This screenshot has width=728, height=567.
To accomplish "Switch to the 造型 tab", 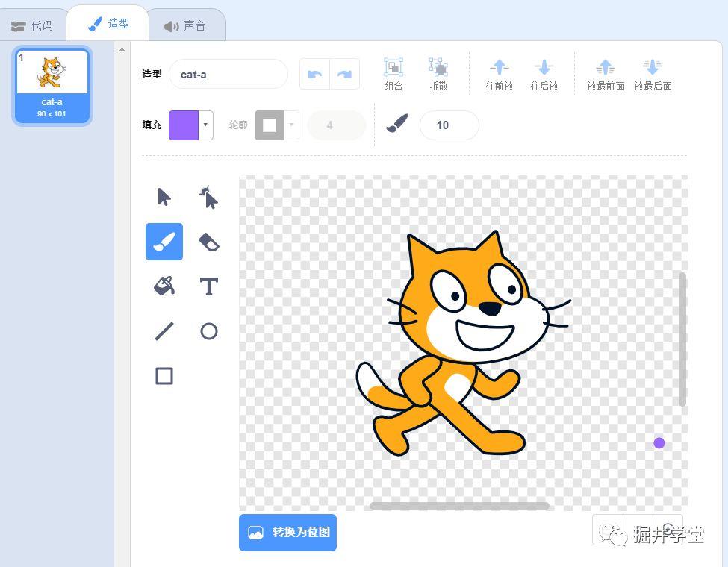I will [109, 23].
